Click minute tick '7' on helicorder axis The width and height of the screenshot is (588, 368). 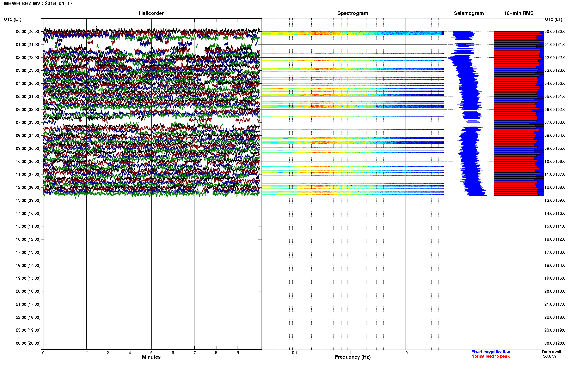(x=195, y=353)
